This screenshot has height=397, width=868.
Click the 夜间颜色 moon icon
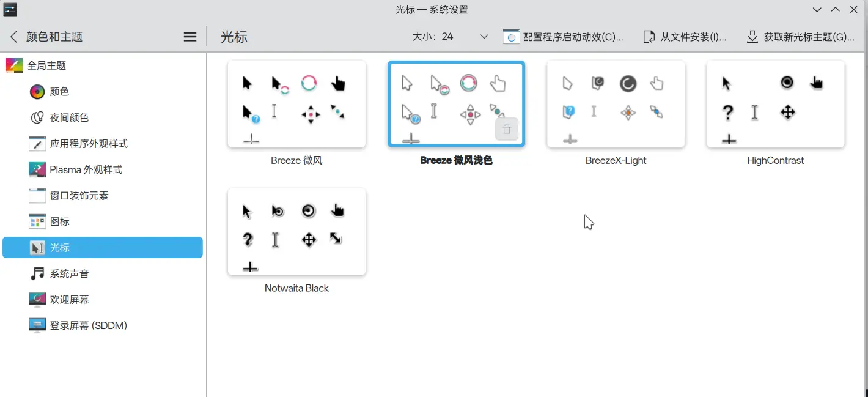click(37, 117)
